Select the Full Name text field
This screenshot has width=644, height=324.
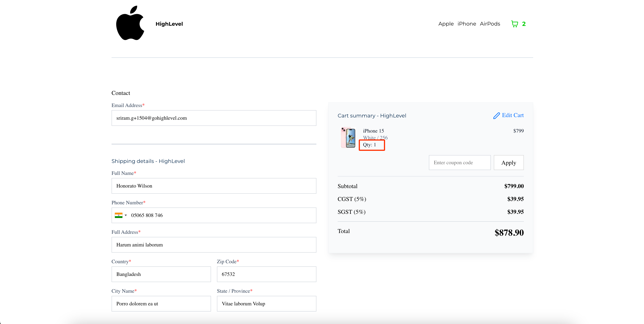click(214, 186)
